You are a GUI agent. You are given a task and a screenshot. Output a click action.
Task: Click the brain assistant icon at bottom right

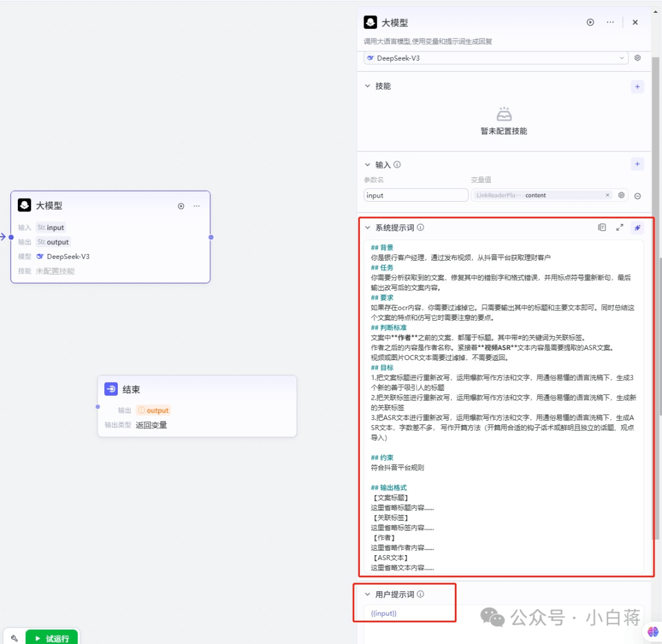(x=653, y=632)
